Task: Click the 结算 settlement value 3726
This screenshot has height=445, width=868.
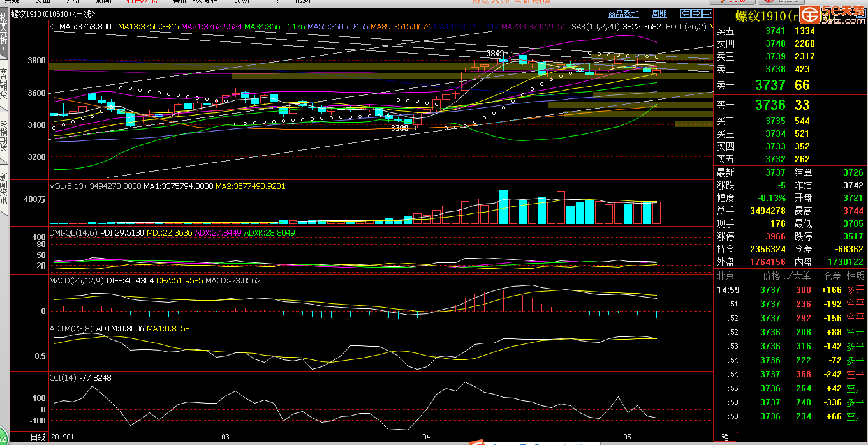Action: [x=853, y=172]
